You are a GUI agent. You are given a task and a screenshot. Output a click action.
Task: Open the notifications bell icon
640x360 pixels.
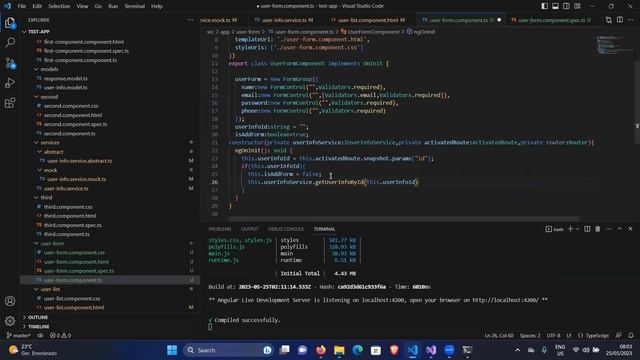click(x=631, y=336)
